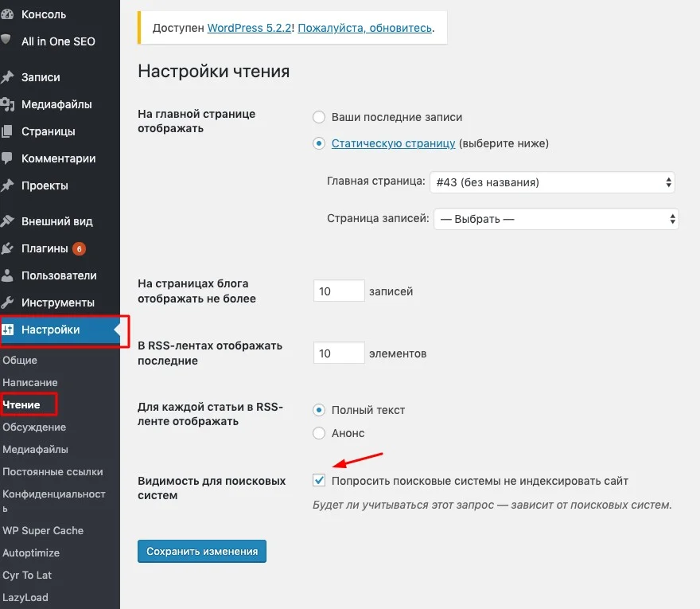The image size is (700, 609).
Task: Choose the 'Анонс' radio option
Action: point(319,433)
